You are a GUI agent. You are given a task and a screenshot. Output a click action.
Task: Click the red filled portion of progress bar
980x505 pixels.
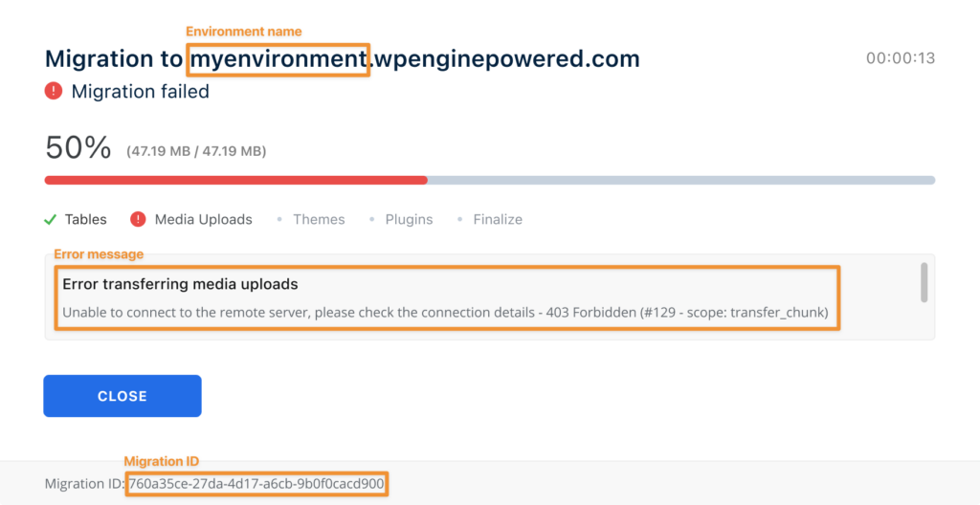(235, 180)
